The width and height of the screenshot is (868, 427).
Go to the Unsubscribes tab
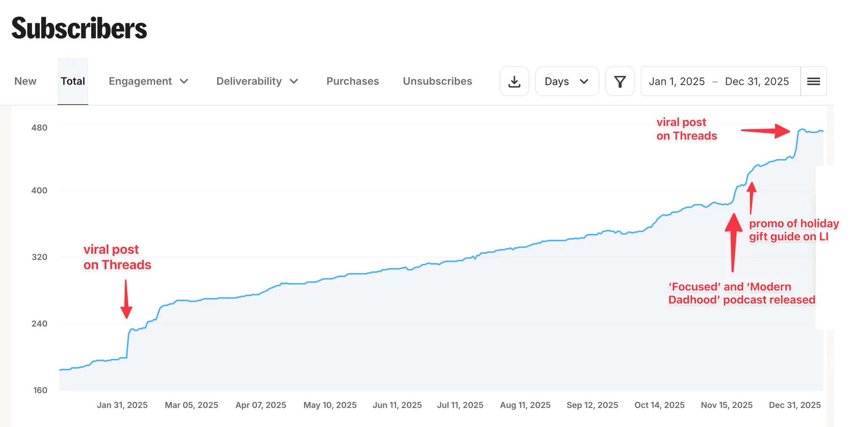[x=437, y=81]
